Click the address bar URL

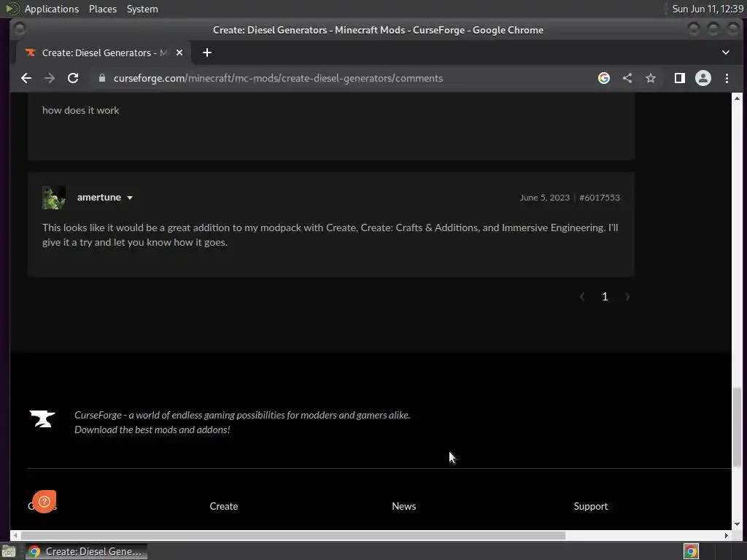click(278, 78)
